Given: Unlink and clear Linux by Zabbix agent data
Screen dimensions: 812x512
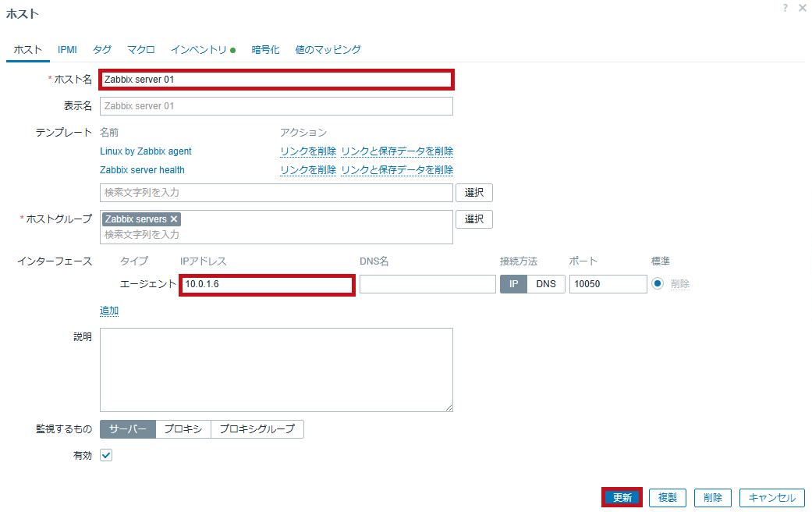Looking at the screenshot, I should 397,151.
